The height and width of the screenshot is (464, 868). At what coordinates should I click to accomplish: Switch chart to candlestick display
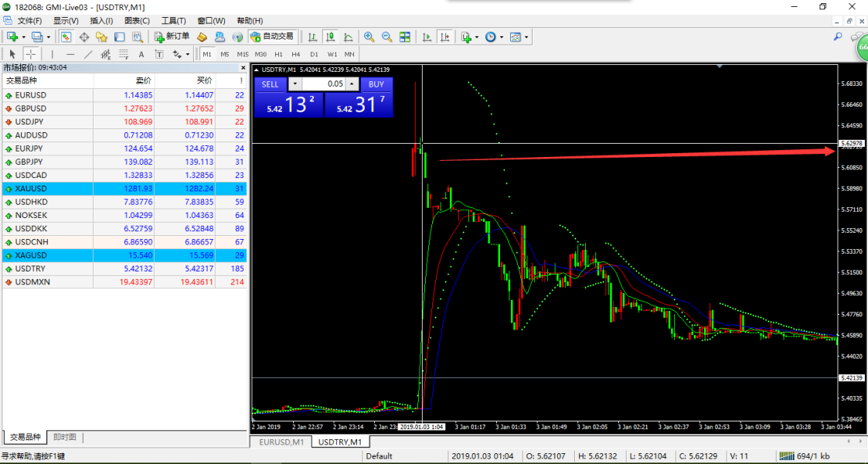point(330,36)
